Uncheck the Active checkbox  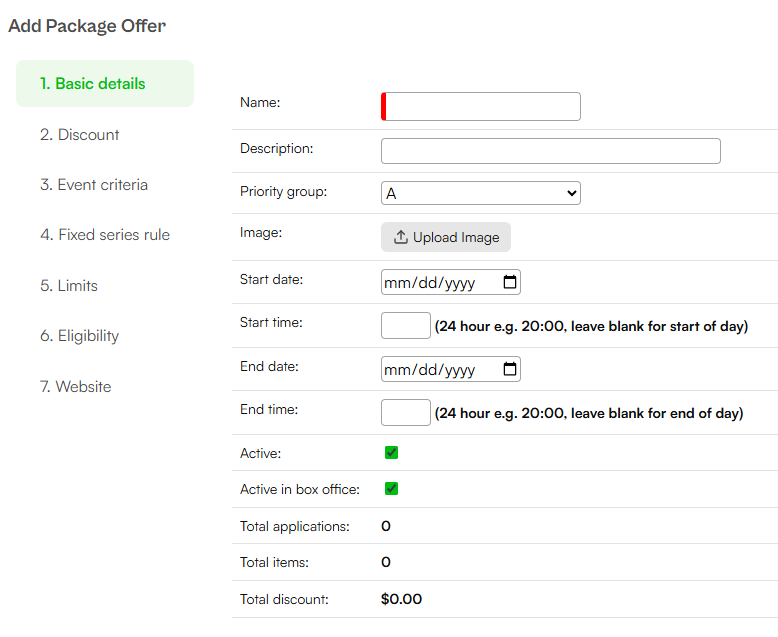391,452
